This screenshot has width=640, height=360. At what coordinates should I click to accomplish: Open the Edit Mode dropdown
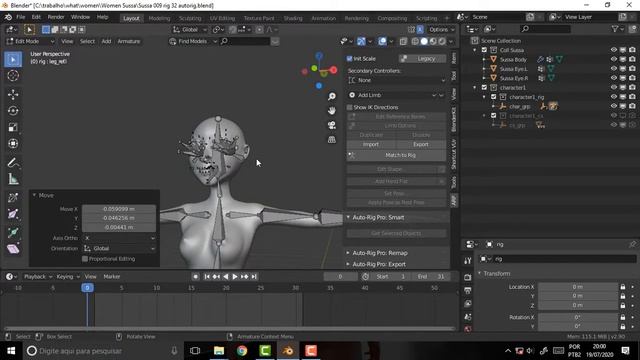[30, 41]
